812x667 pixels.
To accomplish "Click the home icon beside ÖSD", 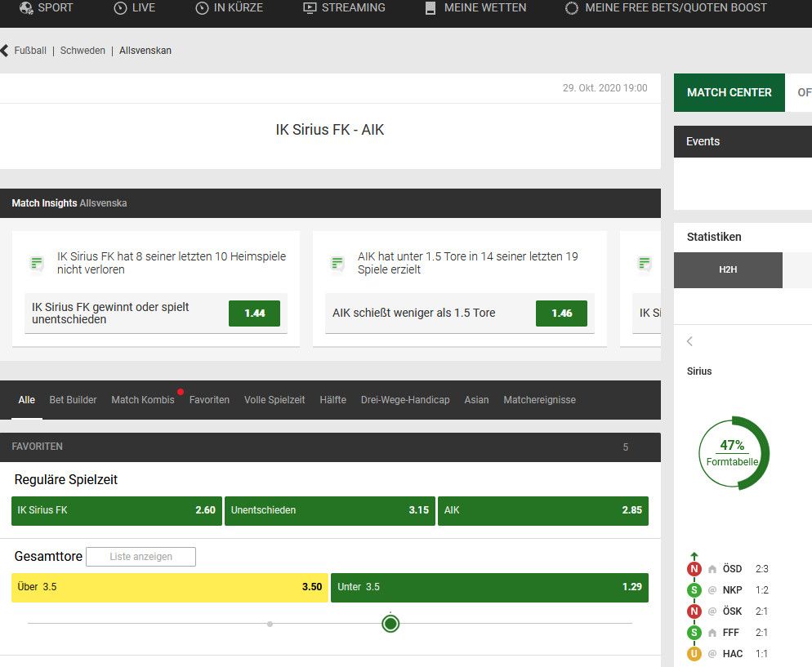I will (x=712, y=569).
